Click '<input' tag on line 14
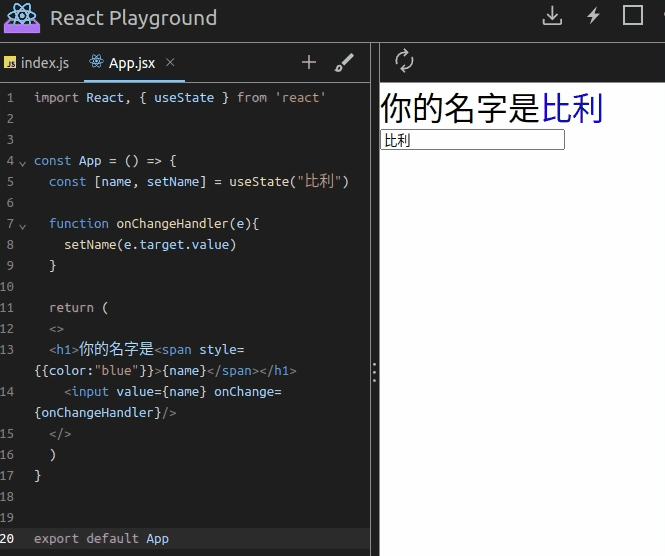The height and width of the screenshot is (556, 665). coord(87,391)
